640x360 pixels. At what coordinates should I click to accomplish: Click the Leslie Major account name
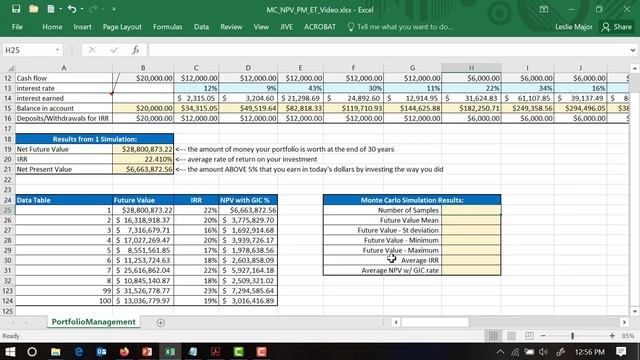[x=573, y=27]
